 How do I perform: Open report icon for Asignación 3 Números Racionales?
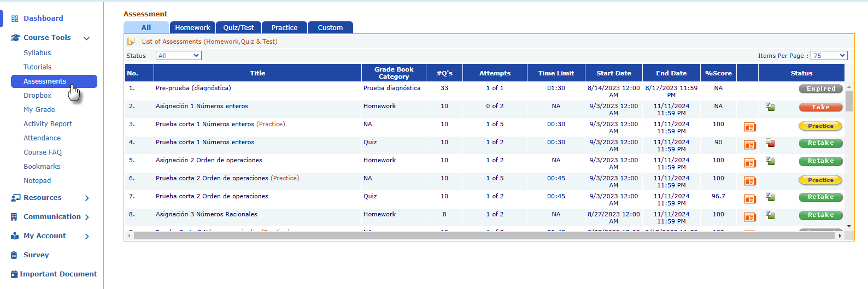[x=749, y=217]
